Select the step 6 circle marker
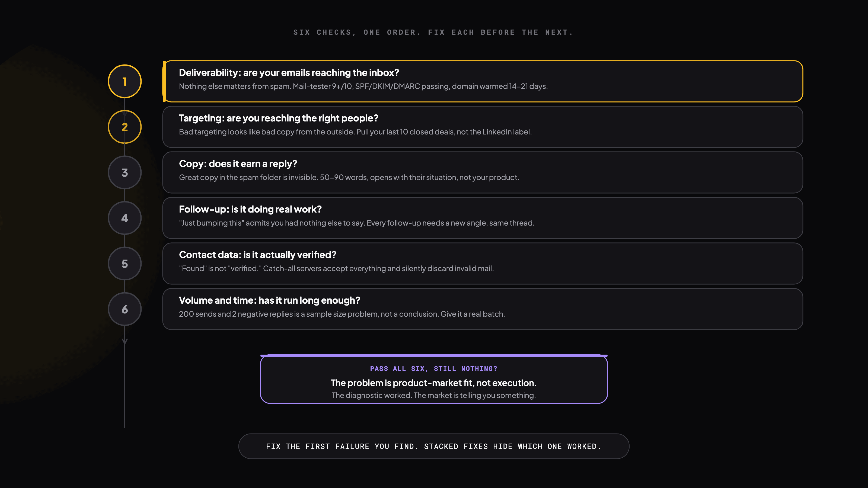 [x=125, y=309]
